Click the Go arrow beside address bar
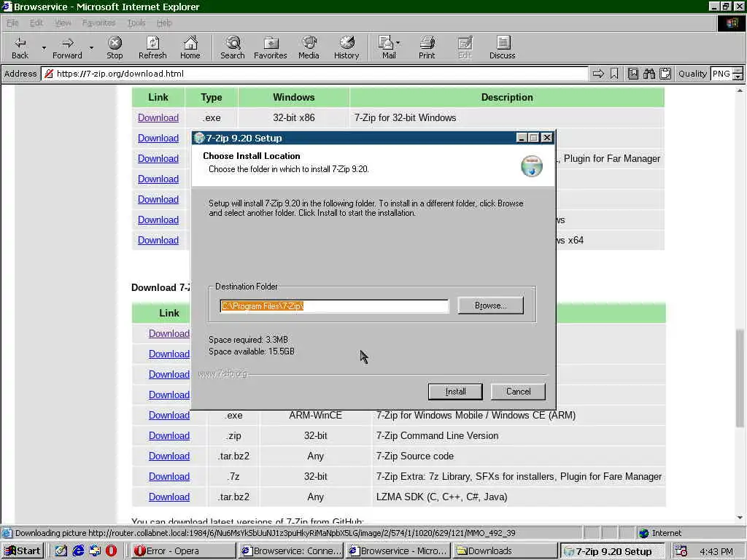Viewport: 747px width, 560px height. pos(598,74)
